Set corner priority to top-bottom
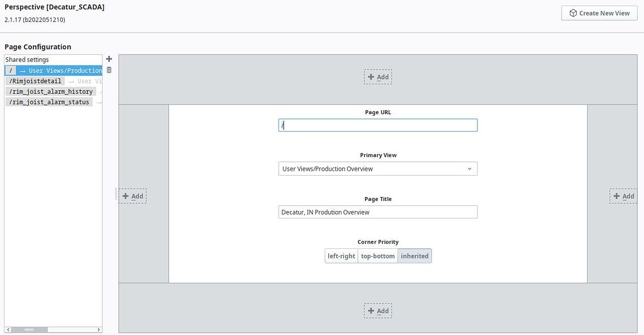644x335 pixels. (x=378, y=256)
